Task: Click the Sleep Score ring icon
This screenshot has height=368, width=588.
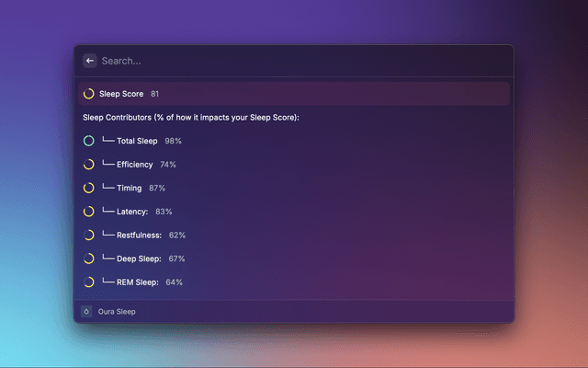Action: (89, 94)
